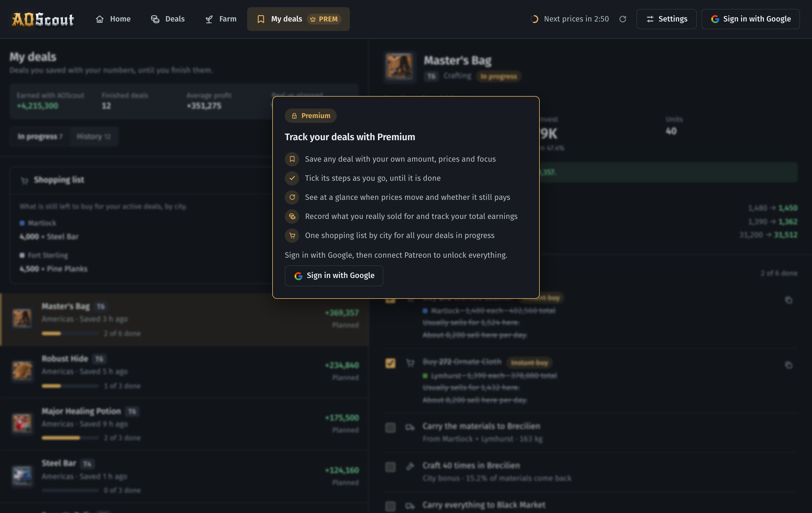812x513 pixels.
Task: Click the checkmark icon beside Tick its steps
Action: tap(292, 178)
